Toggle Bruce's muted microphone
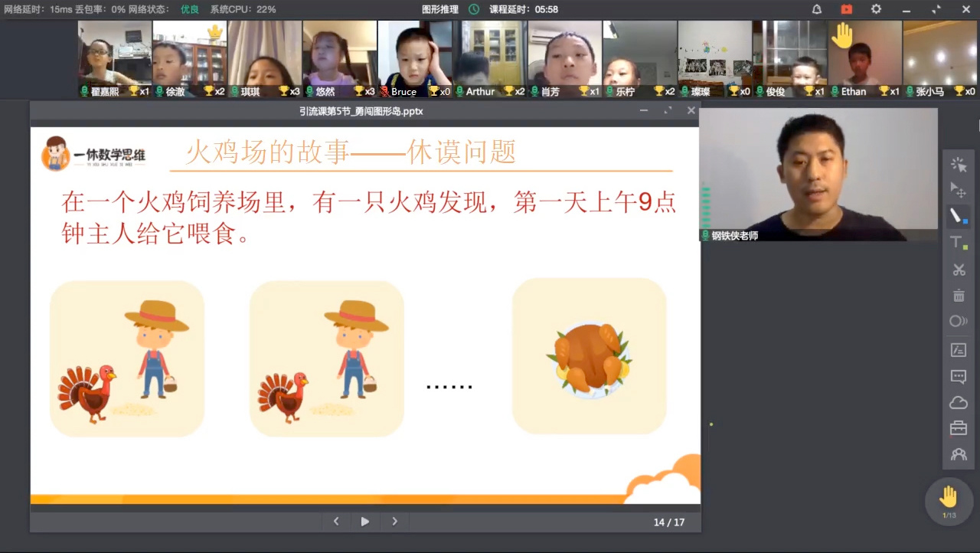 pyautogui.click(x=384, y=91)
